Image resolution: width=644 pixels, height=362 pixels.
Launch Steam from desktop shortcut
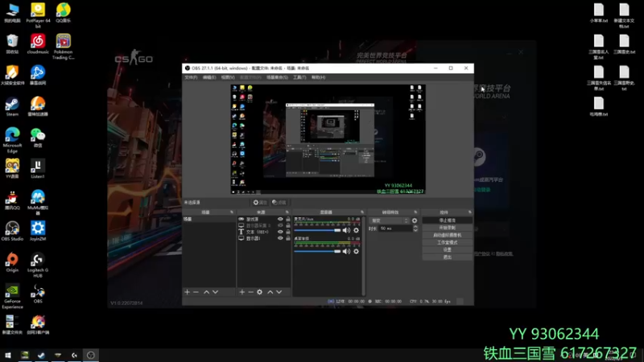click(x=12, y=107)
